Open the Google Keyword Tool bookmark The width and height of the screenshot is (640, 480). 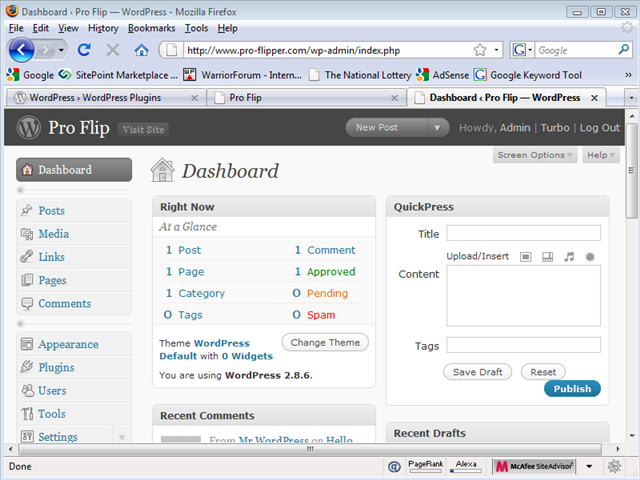coord(528,75)
